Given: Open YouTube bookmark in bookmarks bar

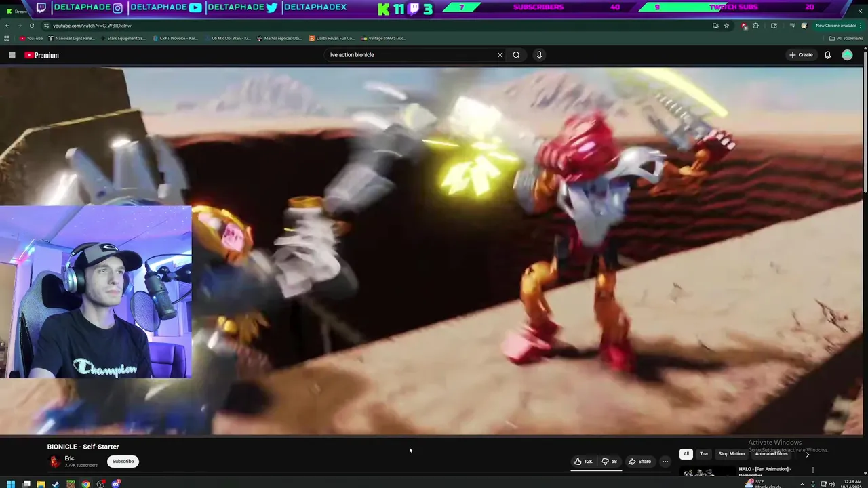Looking at the screenshot, I should coord(31,38).
